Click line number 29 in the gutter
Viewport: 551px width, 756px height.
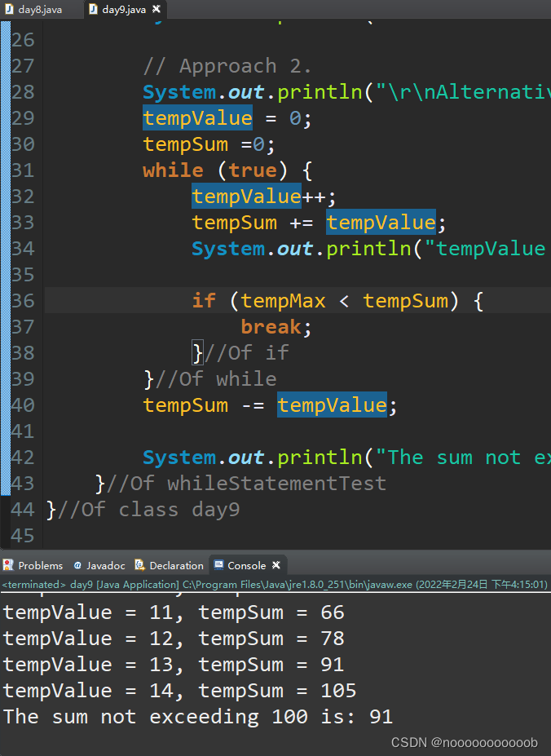coord(23,118)
